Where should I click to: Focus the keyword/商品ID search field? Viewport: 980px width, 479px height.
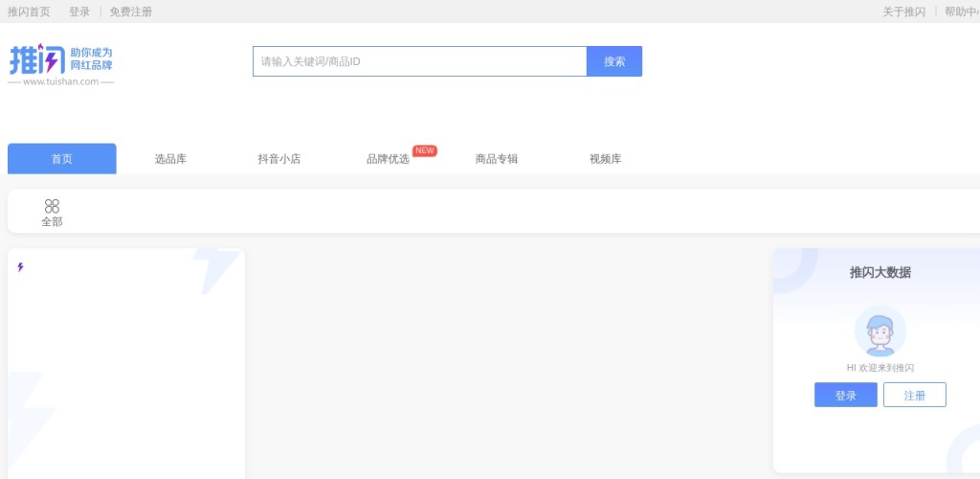419,61
